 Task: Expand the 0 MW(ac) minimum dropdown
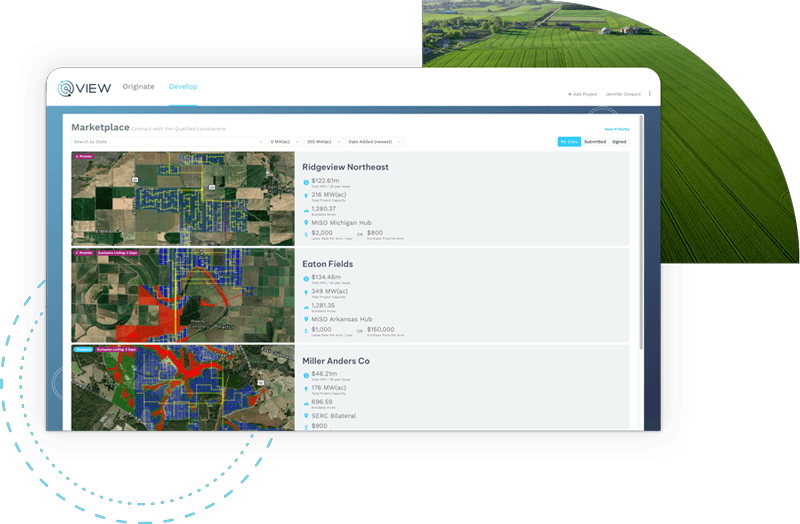pos(285,142)
